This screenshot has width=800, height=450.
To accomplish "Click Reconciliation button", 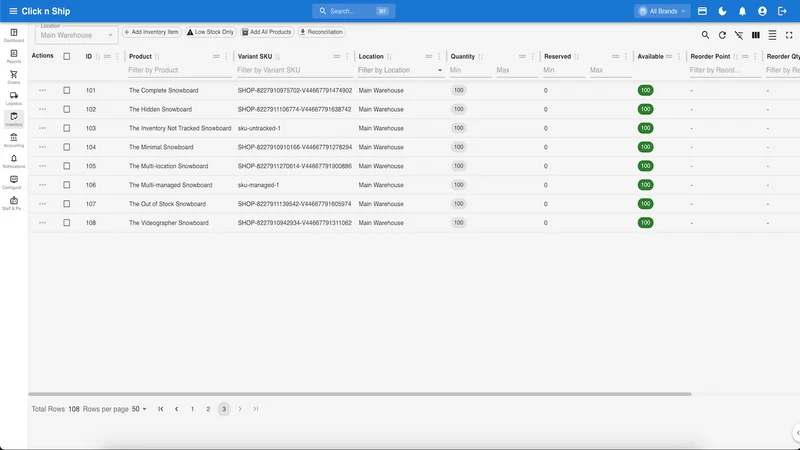I will [x=321, y=32].
